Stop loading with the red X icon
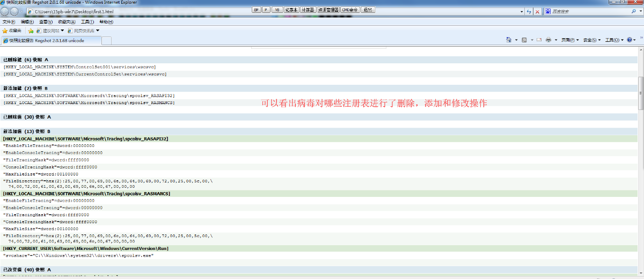This screenshot has width=644, height=279. (x=537, y=11)
